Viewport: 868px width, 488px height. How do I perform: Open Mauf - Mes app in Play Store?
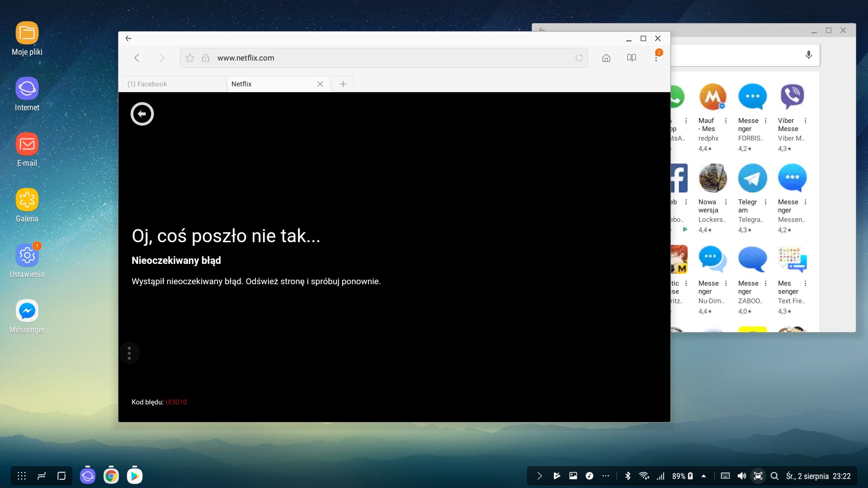pos(713,97)
